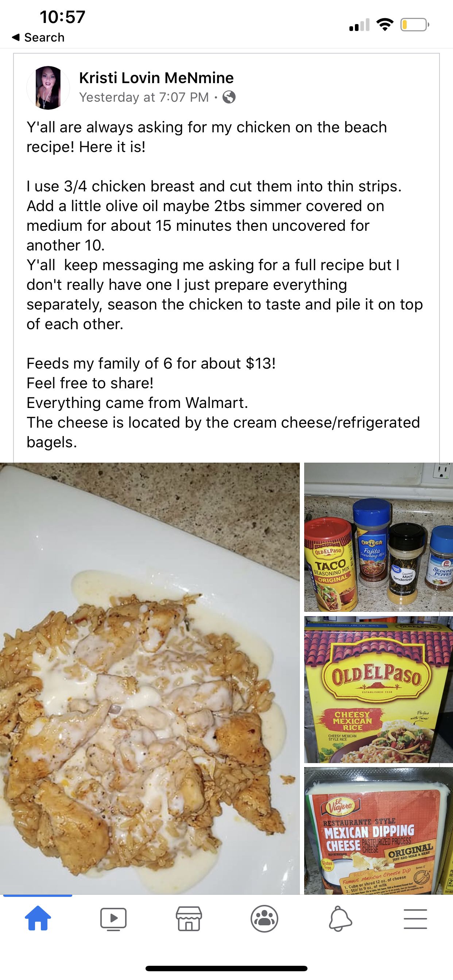View the seasoning bottles photo
Viewport: 453px width, 980px height.
click(x=378, y=537)
